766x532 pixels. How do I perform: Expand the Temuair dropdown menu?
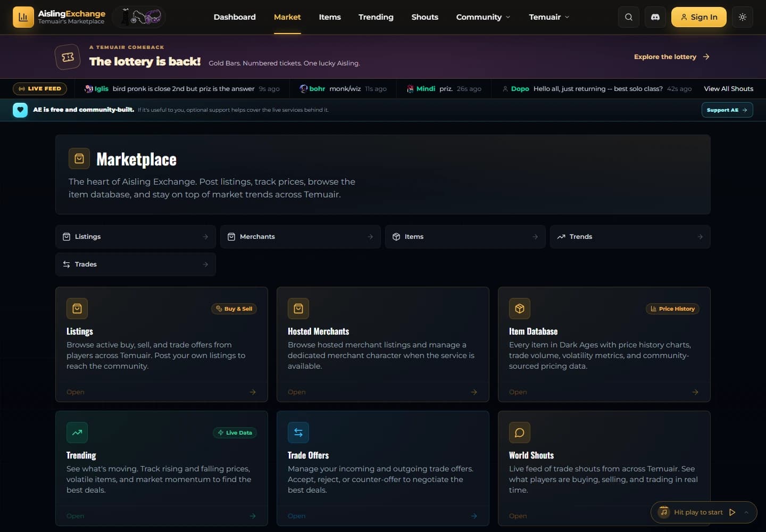tap(549, 17)
